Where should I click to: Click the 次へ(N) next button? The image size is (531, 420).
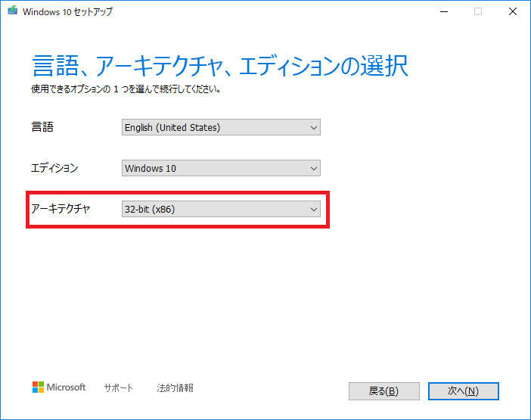pyautogui.click(x=463, y=391)
